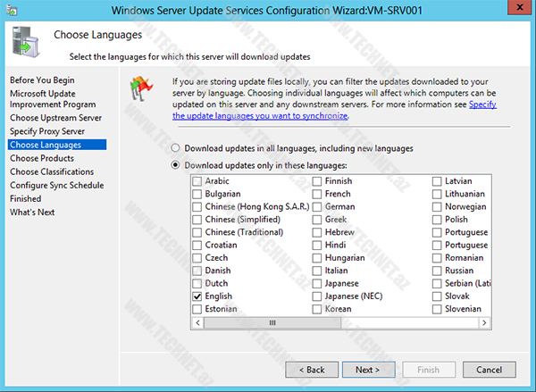Tick the French checkbox
This screenshot has height=392, width=536.
tap(317, 194)
